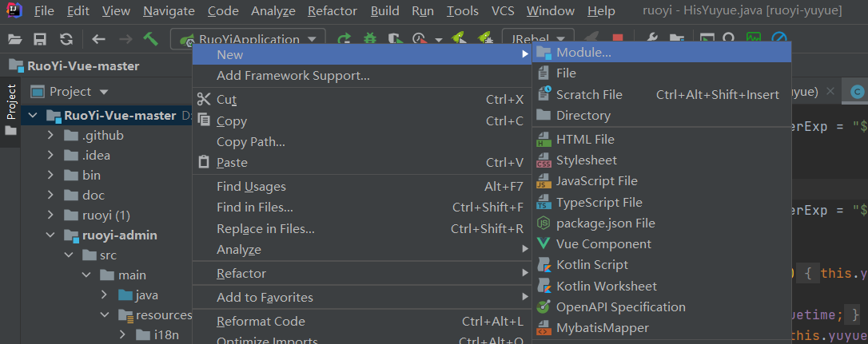Image resolution: width=868 pixels, height=344 pixels.
Task: Choose Module... from the New submenu
Action: (x=662, y=53)
